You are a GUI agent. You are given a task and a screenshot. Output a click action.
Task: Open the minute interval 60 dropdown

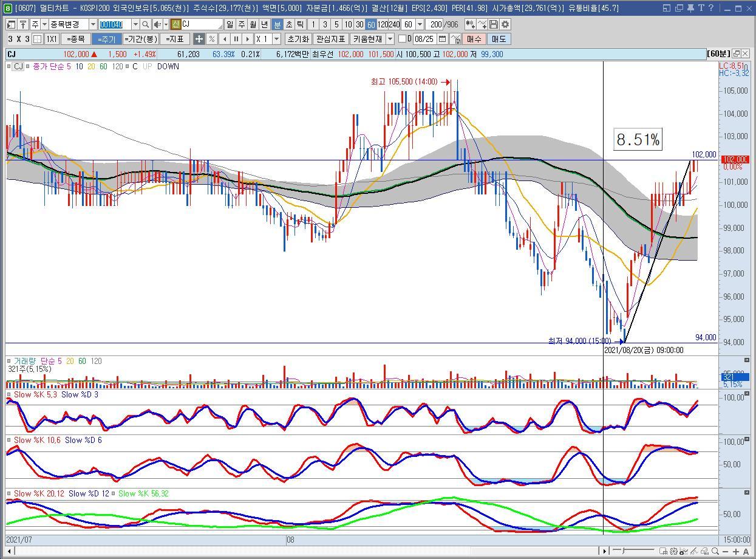420,24
